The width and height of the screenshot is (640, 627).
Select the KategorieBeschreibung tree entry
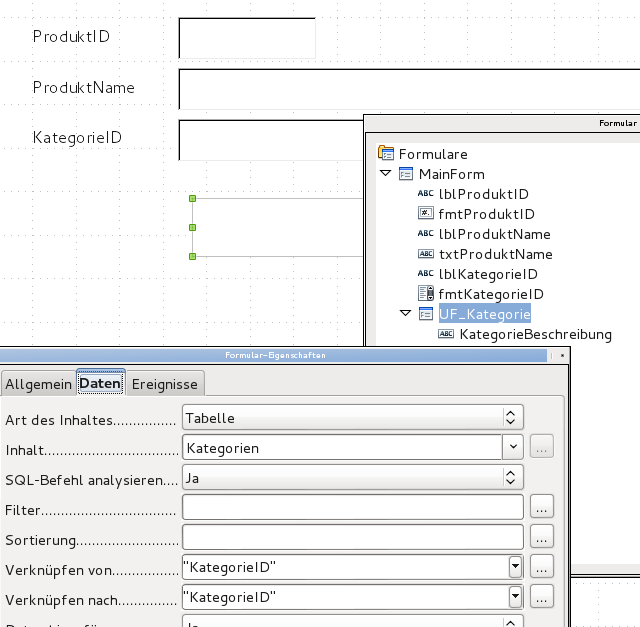[x=536, y=334]
